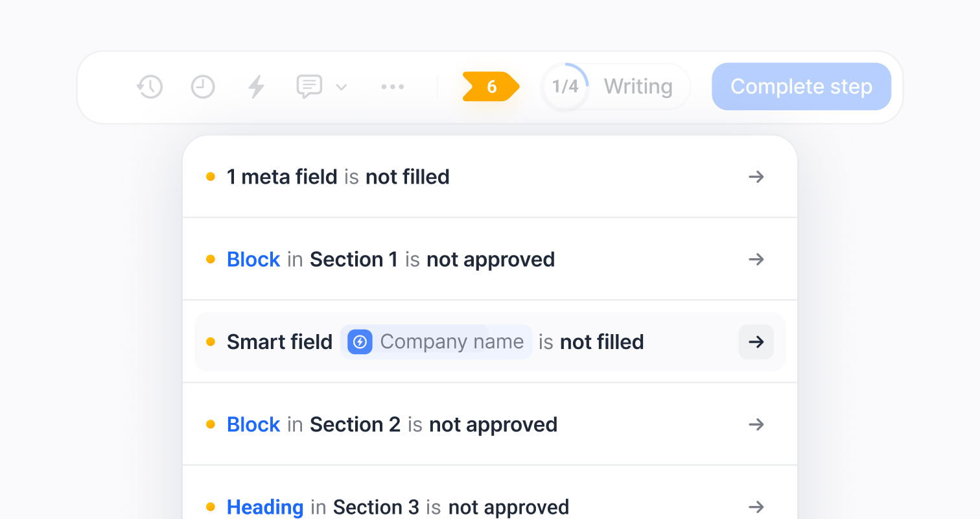Viewport: 980px width, 519px height.
Task: Click the orange 6 issues badge
Action: (x=491, y=87)
